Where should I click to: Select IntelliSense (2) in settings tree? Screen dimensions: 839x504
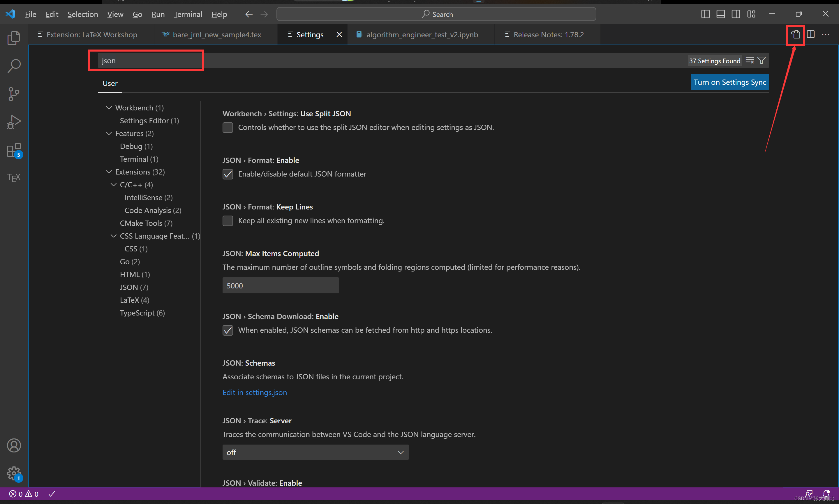coord(148,198)
